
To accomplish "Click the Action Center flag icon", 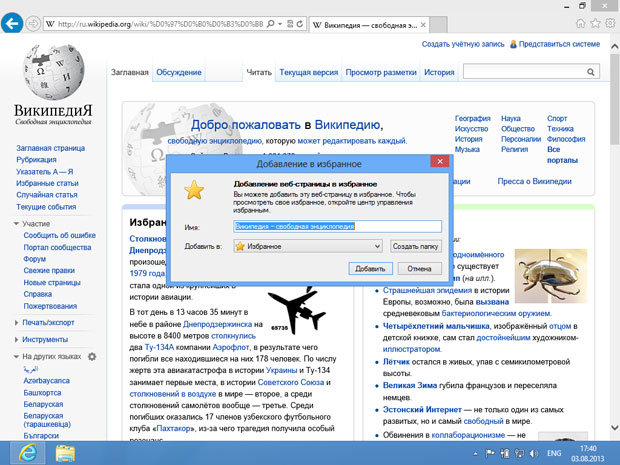I will pyautogui.click(x=490, y=453).
